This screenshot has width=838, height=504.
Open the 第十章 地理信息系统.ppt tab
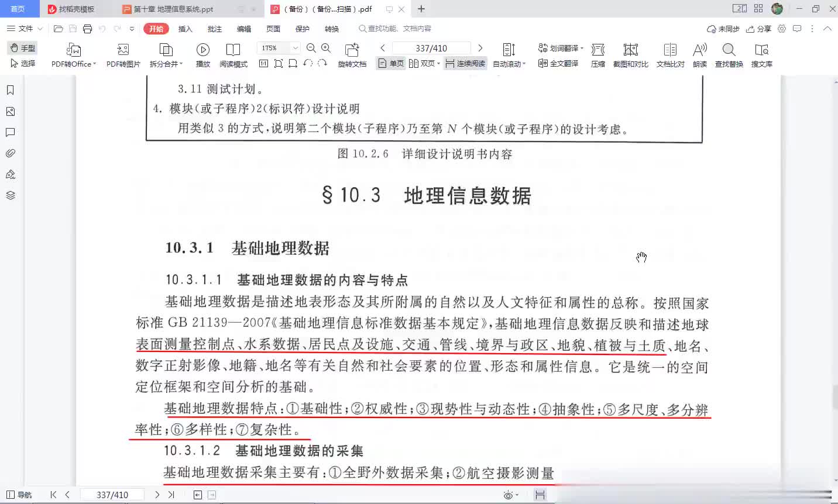click(173, 9)
